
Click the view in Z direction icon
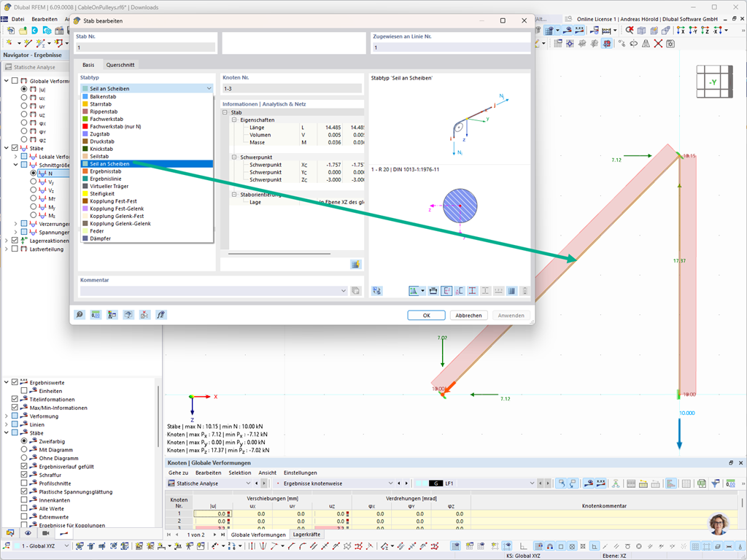[705, 31]
